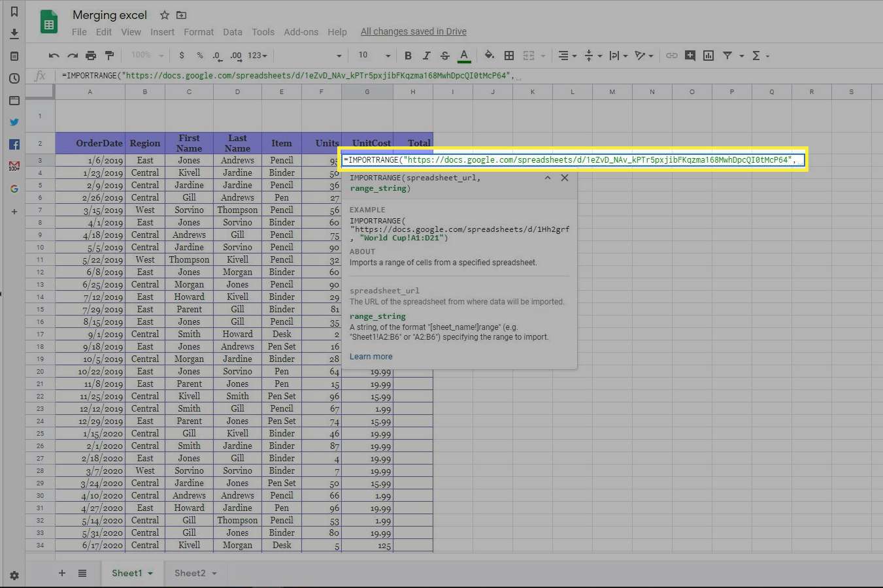Open vertical align dropdown

click(x=593, y=56)
